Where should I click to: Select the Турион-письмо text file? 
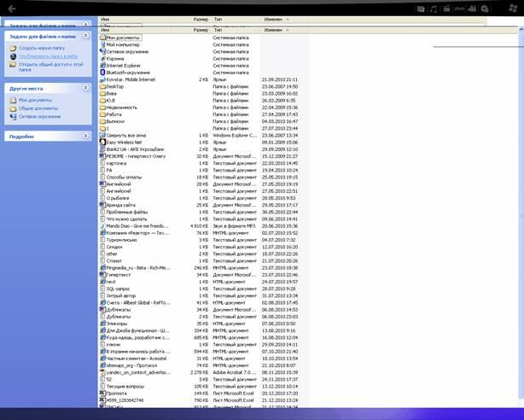point(122,240)
